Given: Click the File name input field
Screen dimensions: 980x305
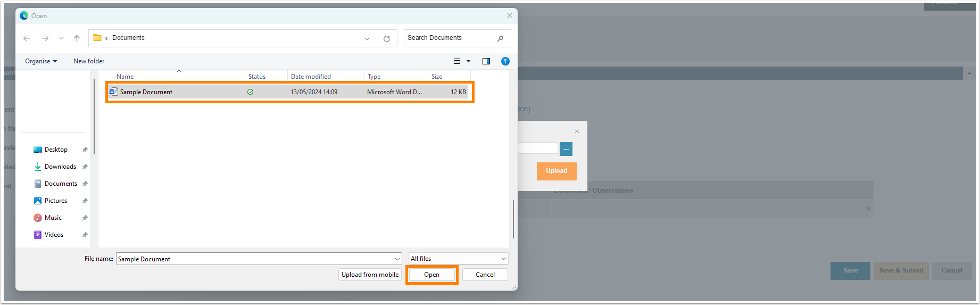Looking at the screenshot, I should [255, 259].
